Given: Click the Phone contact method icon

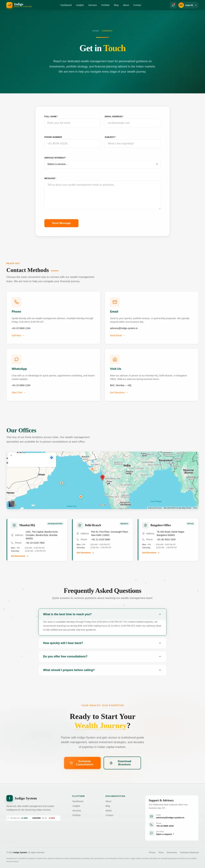Looking at the screenshot, I should (x=16, y=302).
